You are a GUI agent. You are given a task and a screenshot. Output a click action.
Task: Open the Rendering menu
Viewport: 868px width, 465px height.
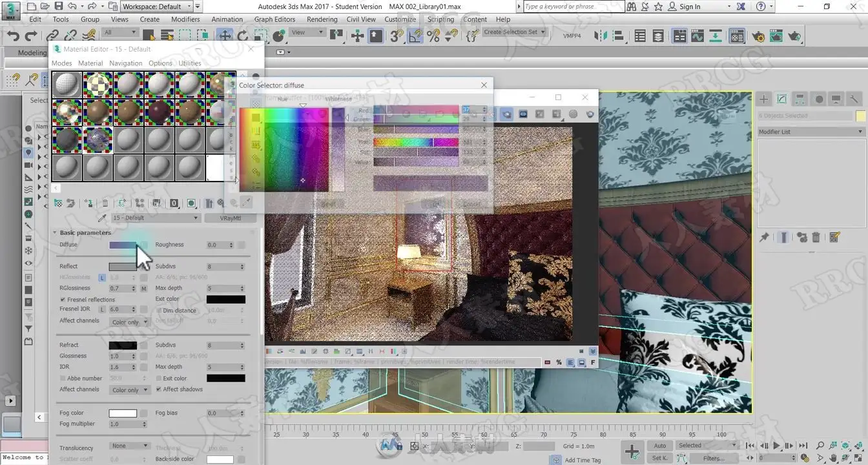pos(322,19)
